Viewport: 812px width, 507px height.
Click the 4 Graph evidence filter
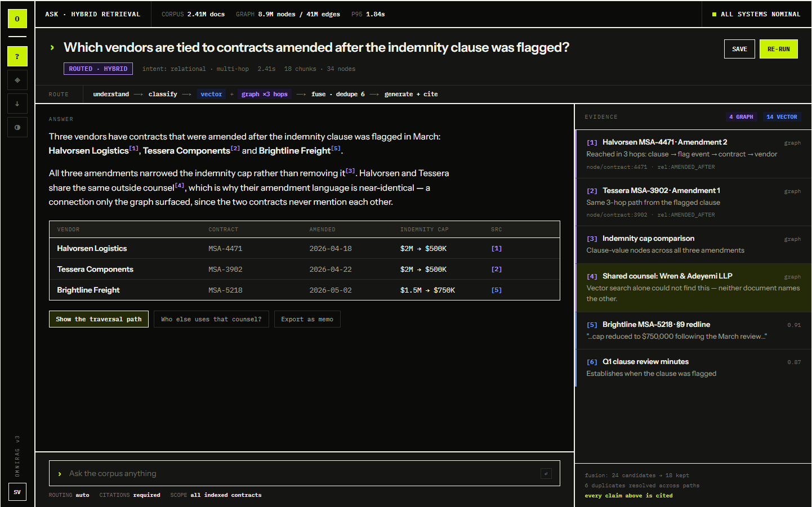(x=741, y=117)
